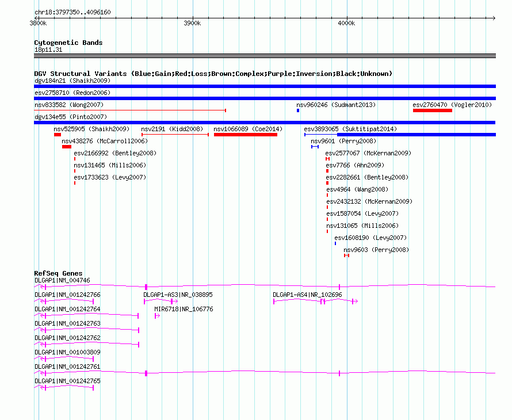The width and height of the screenshot is (512, 420).
Task: Click nsv960246 (Sudmant2013) label
Action: [336, 105]
